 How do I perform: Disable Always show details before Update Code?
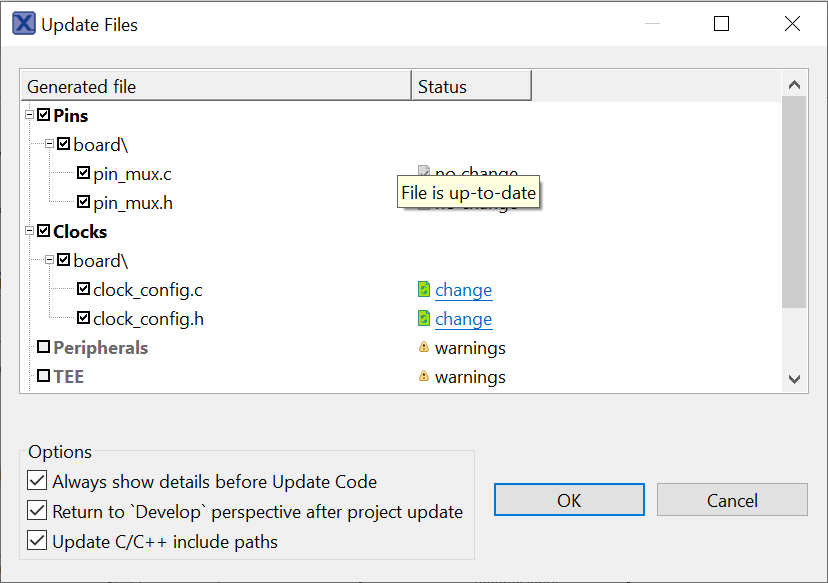coord(37,481)
